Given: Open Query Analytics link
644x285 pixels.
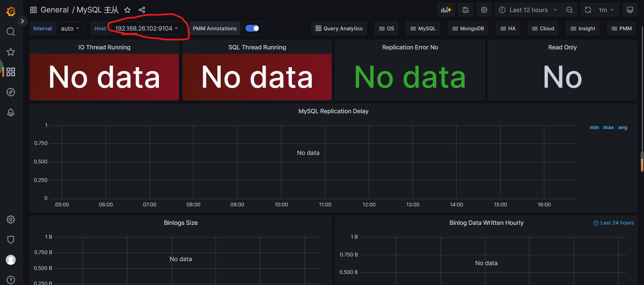Looking at the screenshot, I should (x=339, y=28).
